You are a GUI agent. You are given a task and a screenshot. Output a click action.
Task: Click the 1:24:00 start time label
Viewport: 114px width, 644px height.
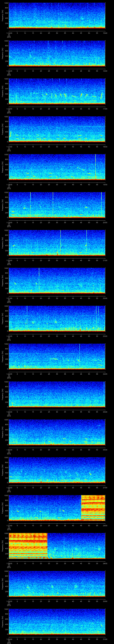coord(9,412)
